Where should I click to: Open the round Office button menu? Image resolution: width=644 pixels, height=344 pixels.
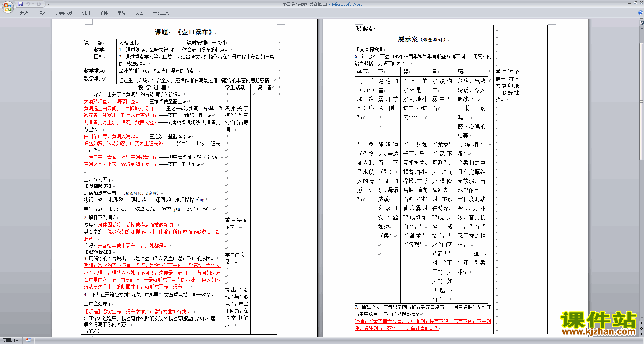(x=7, y=7)
